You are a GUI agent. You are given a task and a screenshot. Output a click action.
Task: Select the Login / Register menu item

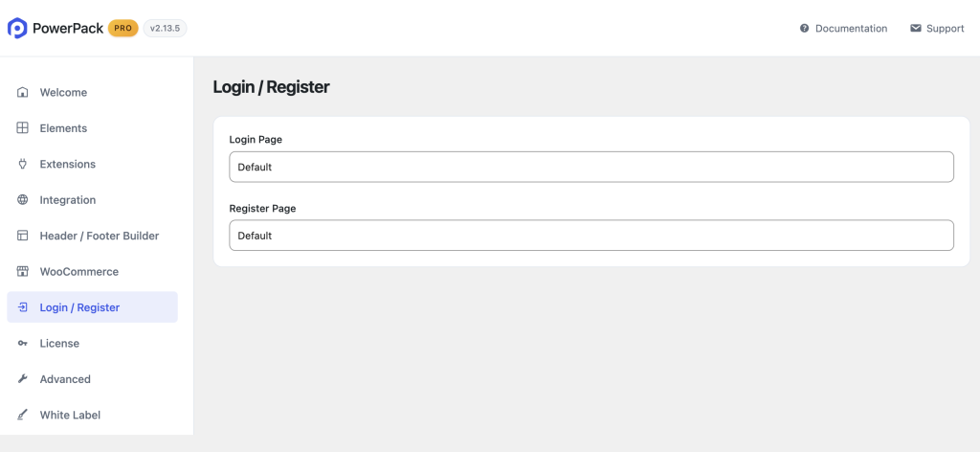coord(93,307)
